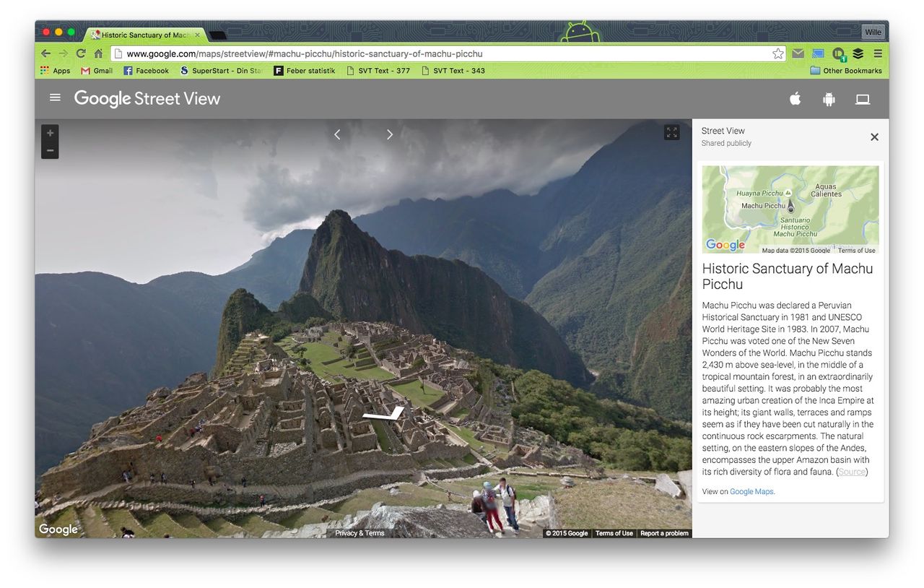This screenshot has width=924, height=588.
Task: Click the address bar URL field
Action: (x=448, y=53)
